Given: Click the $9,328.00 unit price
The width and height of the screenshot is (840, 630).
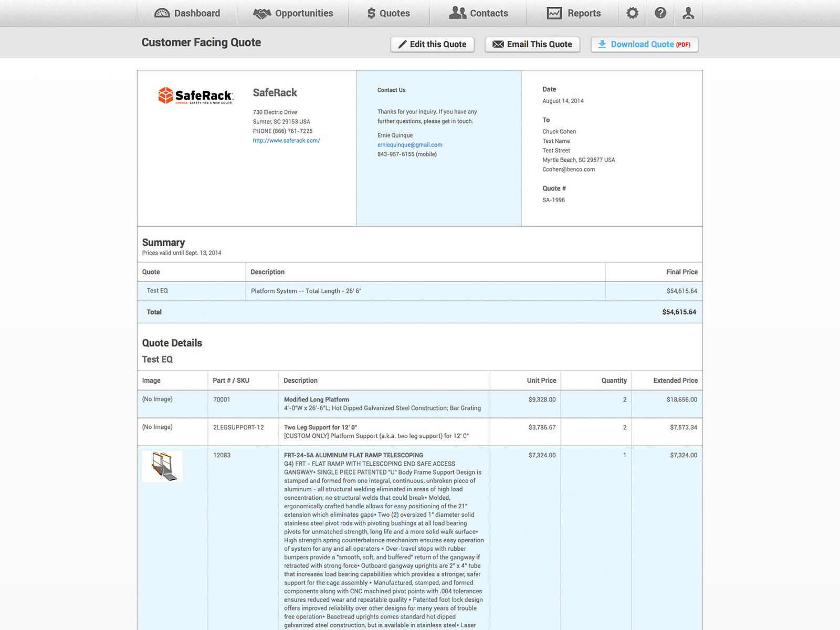Looking at the screenshot, I should pos(542,400).
